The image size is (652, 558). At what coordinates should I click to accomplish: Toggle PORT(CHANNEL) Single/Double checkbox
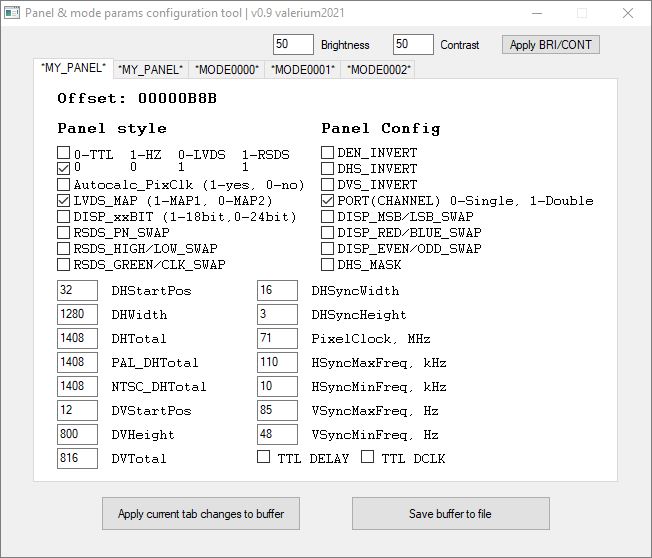pyautogui.click(x=328, y=201)
